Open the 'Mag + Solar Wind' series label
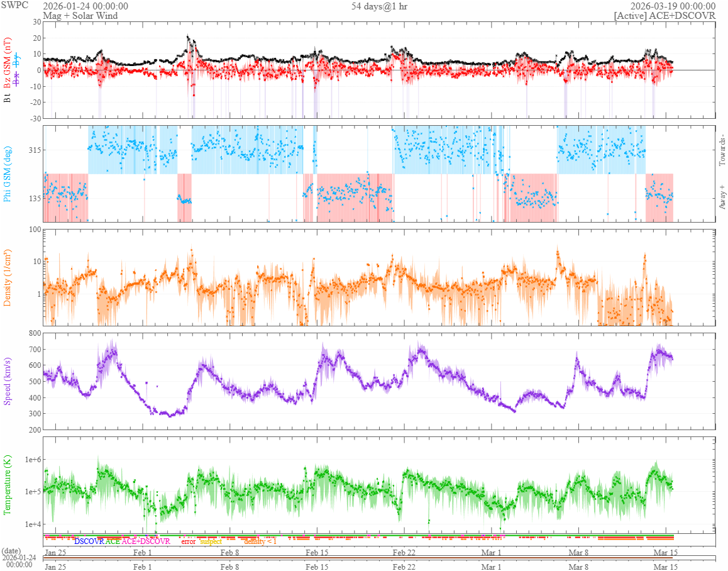The image size is (728, 571). click(80, 15)
